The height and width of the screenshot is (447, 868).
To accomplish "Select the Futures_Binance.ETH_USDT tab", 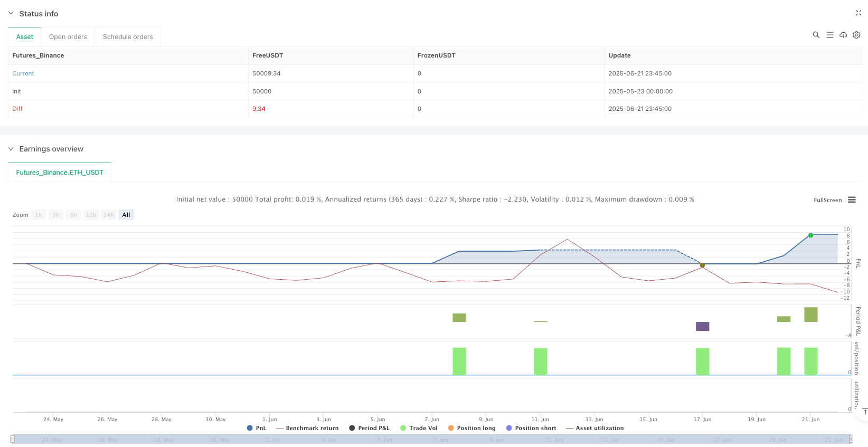I will pyautogui.click(x=60, y=173).
